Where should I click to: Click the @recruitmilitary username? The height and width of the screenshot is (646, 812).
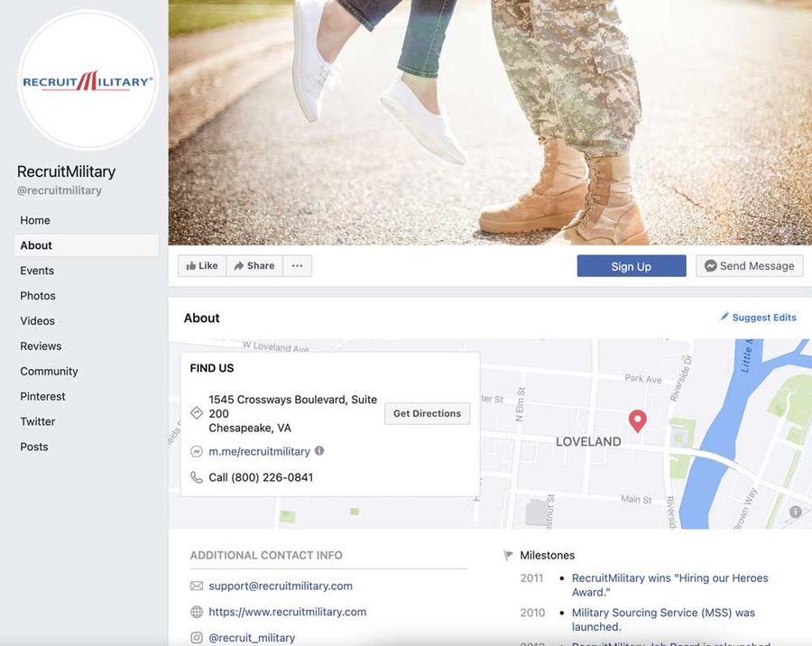pyautogui.click(x=60, y=190)
